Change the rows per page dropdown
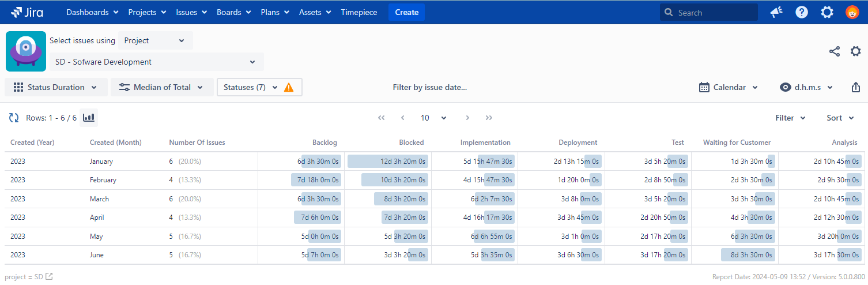Image resolution: width=868 pixels, height=285 pixels. (433, 118)
